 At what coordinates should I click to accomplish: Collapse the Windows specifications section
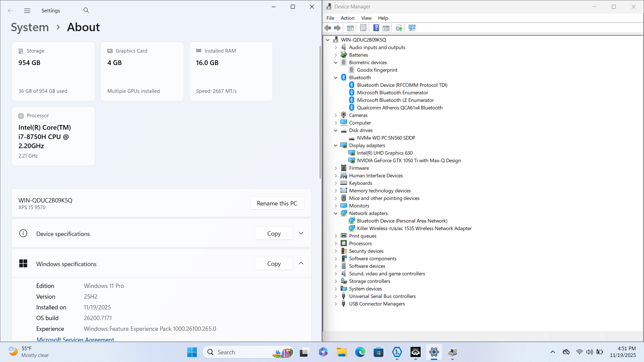[x=301, y=263]
